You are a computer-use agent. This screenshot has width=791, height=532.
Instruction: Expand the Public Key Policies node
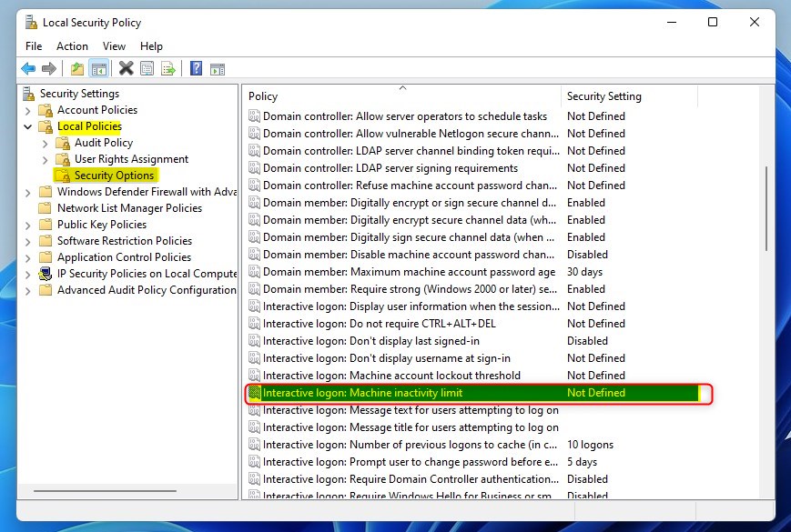(x=27, y=225)
